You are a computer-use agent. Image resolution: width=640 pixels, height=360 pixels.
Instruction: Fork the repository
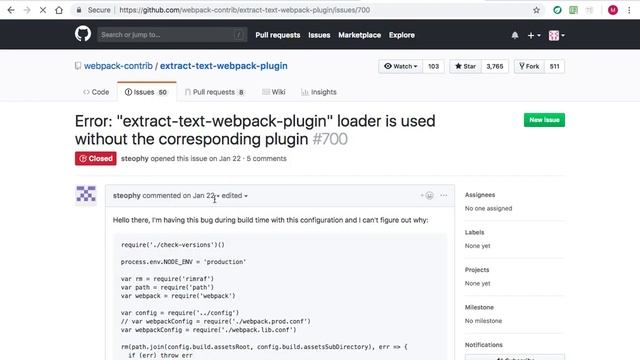tap(529, 66)
